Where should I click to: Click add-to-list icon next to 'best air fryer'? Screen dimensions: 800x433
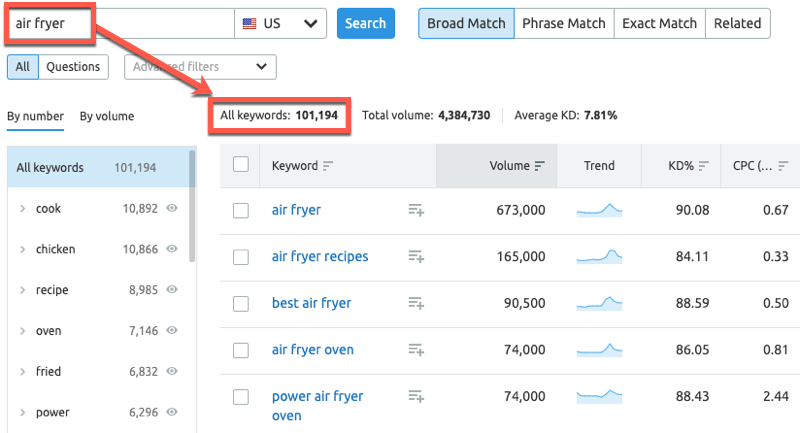416,303
